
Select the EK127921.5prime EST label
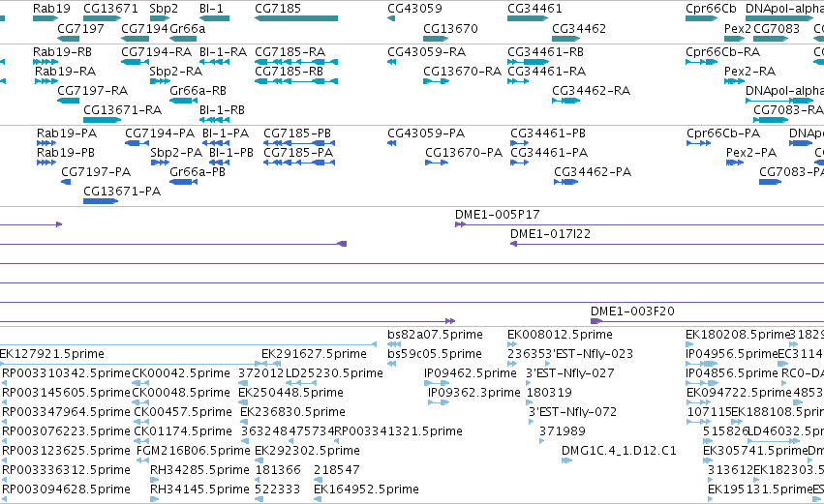coord(51,354)
